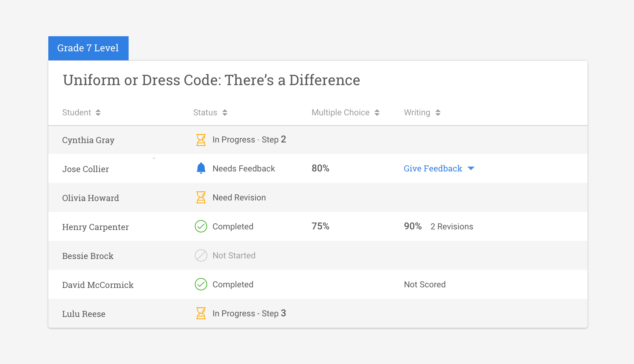Click the 'Uniform or Dress Code' assignment title

tap(211, 80)
